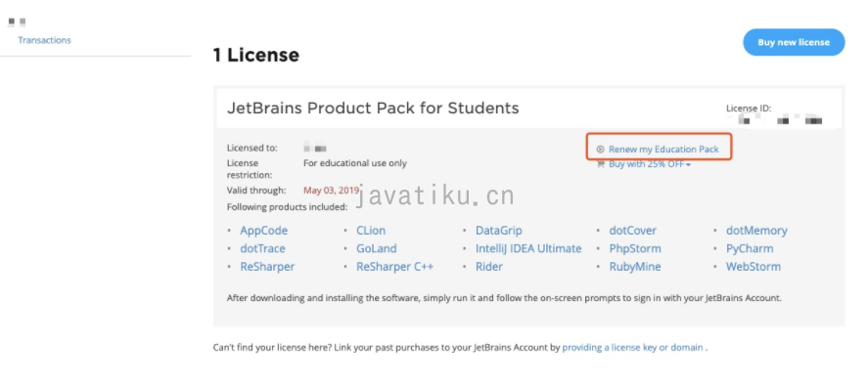
Task: Open the ReSharper C++ link
Action: click(394, 267)
